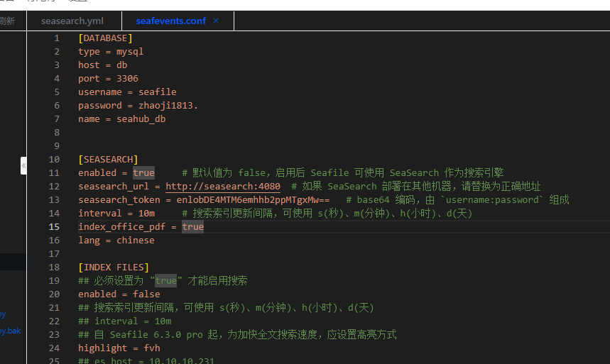Click line number 1 in the gutter
This screenshot has height=364, width=610.
57,38
